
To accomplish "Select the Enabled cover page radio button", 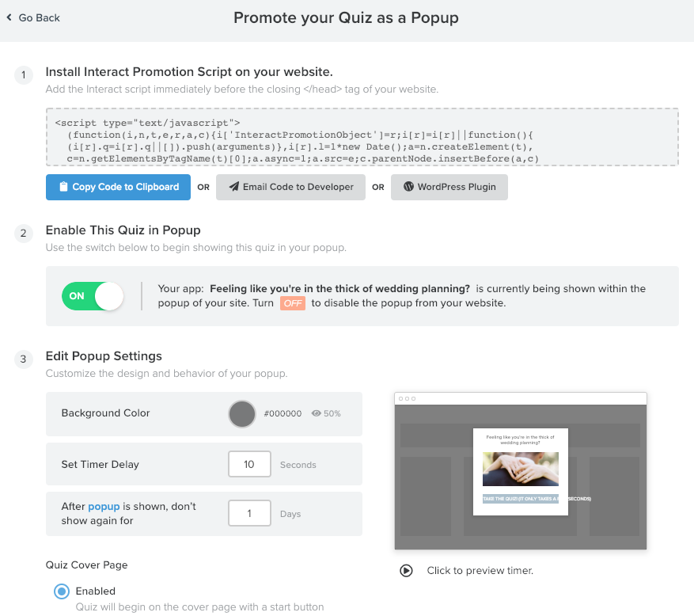I will [62, 591].
